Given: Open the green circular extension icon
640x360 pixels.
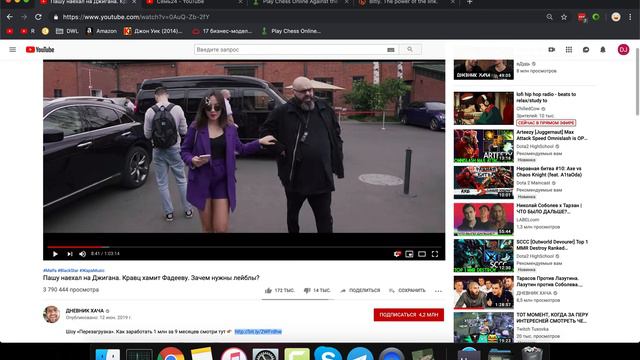Looking at the screenshot, I should pyautogui.click(x=596, y=17).
